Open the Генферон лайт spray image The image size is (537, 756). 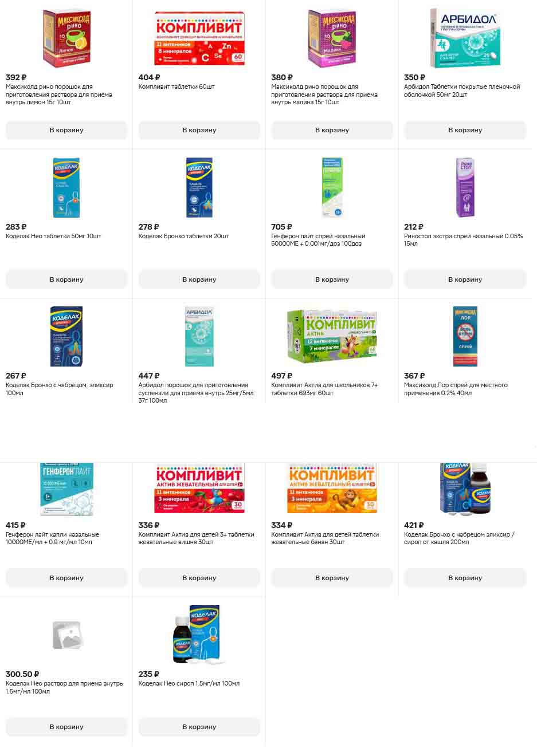pyautogui.click(x=332, y=187)
